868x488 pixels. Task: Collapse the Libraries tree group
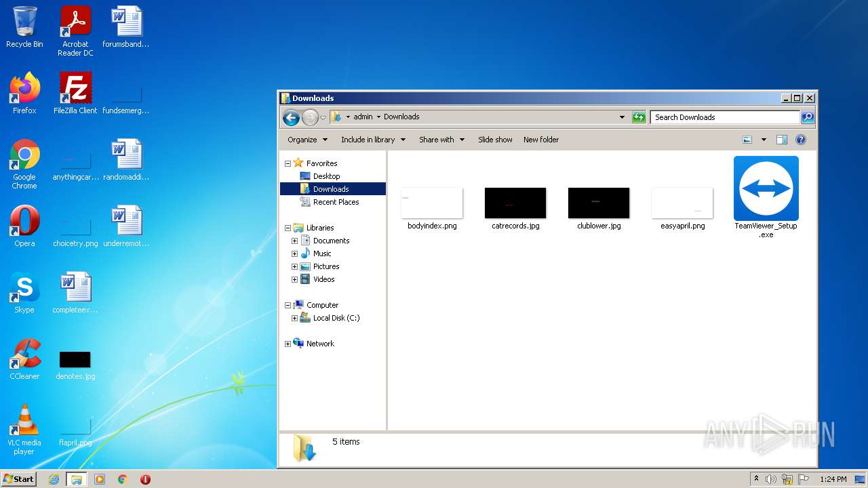[288, 228]
